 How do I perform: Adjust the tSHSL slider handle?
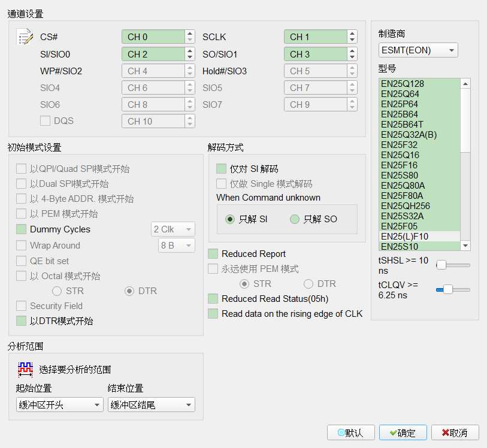pos(441,265)
